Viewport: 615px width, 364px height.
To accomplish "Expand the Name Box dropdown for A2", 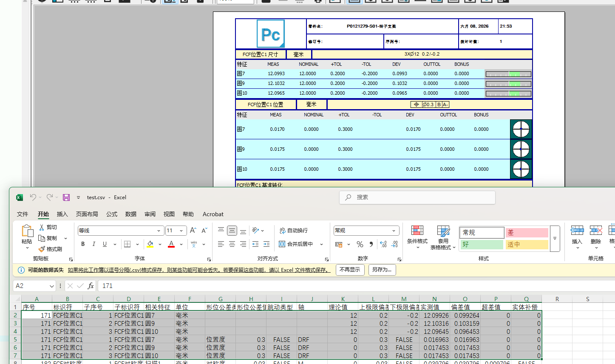I will pos(52,286).
